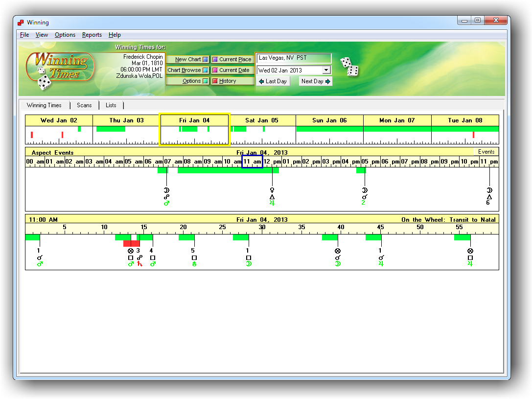Viewport: 532px width, 399px height.
Task: Click Venus trine Jupiter aspect near noon
Action: click(x=272, y=197)
